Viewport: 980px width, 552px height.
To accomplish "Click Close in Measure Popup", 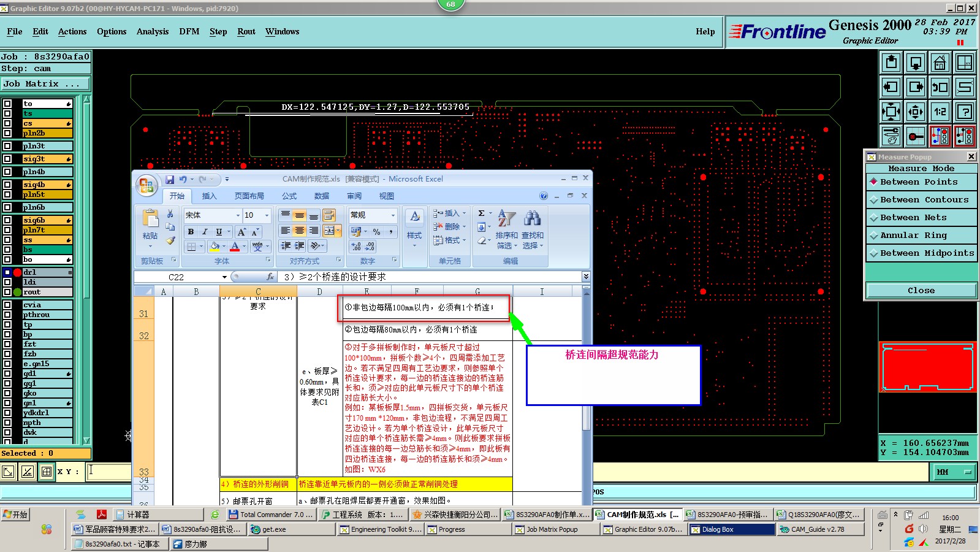I will pyautogui.click(x=921, y=291).
